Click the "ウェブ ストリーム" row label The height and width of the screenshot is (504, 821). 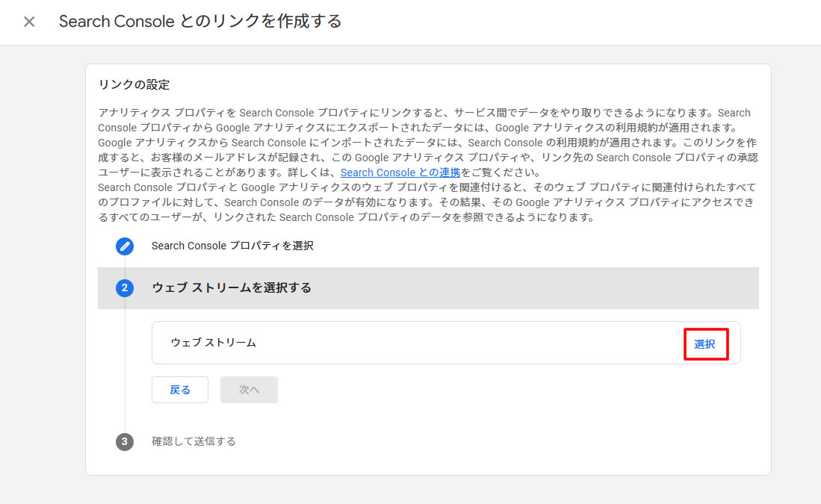pos(214,343)
